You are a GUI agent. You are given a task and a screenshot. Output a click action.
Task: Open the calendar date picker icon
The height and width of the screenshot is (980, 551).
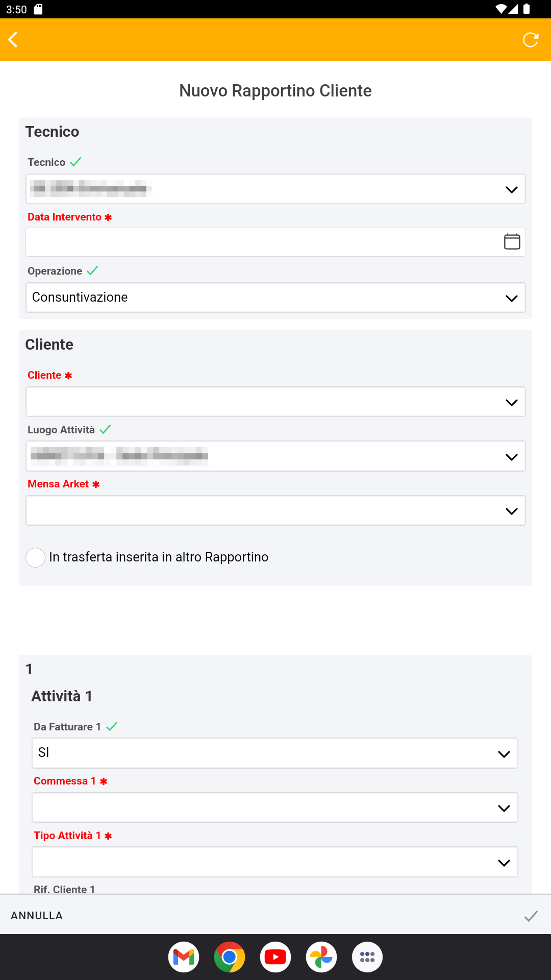click(512, 241)
